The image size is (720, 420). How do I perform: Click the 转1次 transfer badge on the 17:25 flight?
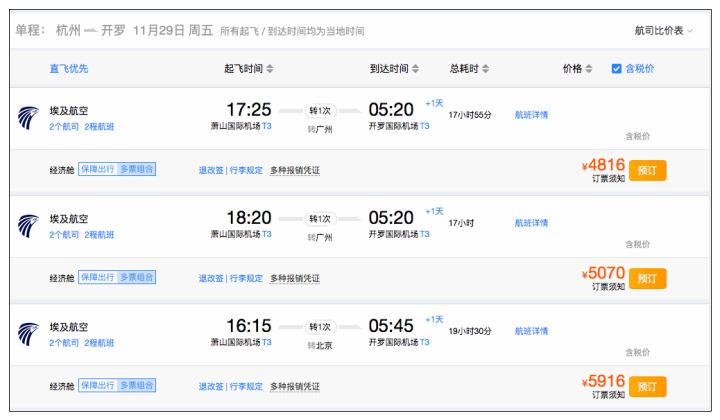pos(320,111)
